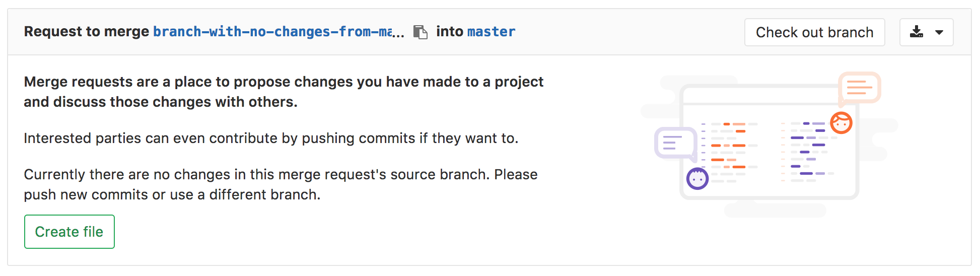Copy the source branch name
This screenshot has height=276, width=980.
pyautogui.click(x=420, y=32)
